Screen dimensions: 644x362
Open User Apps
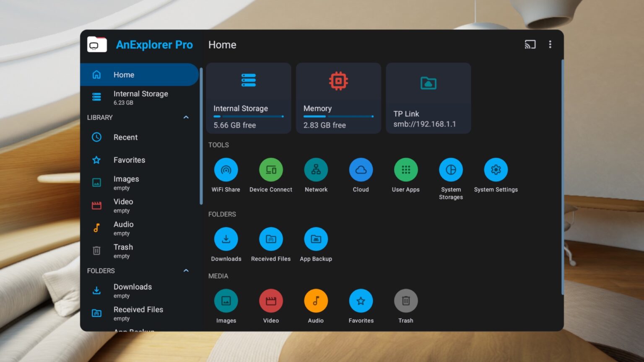[x=405, y=170]
